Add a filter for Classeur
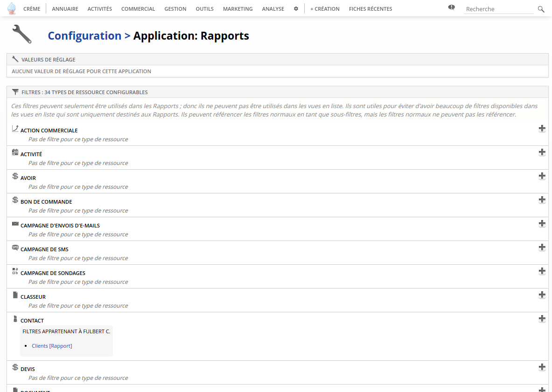This screenshot has height=392, width=552. click(x=542, y=295)
